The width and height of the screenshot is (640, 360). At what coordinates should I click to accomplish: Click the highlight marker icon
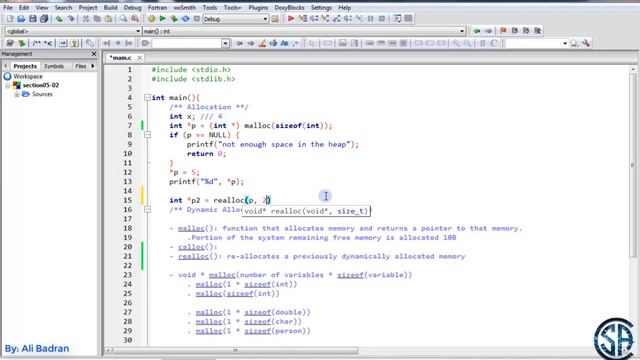click(x=262, y=43)
